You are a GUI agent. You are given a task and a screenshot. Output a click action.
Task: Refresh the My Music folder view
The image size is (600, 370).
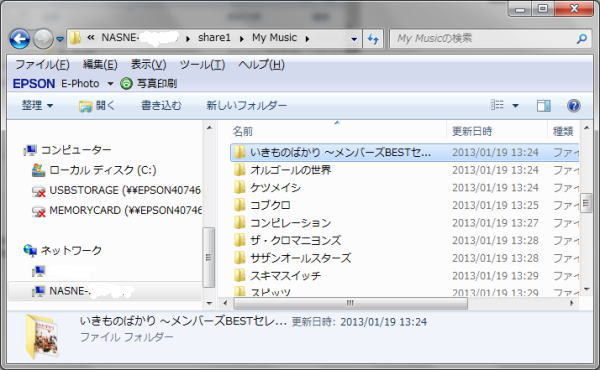pos(373,39)
